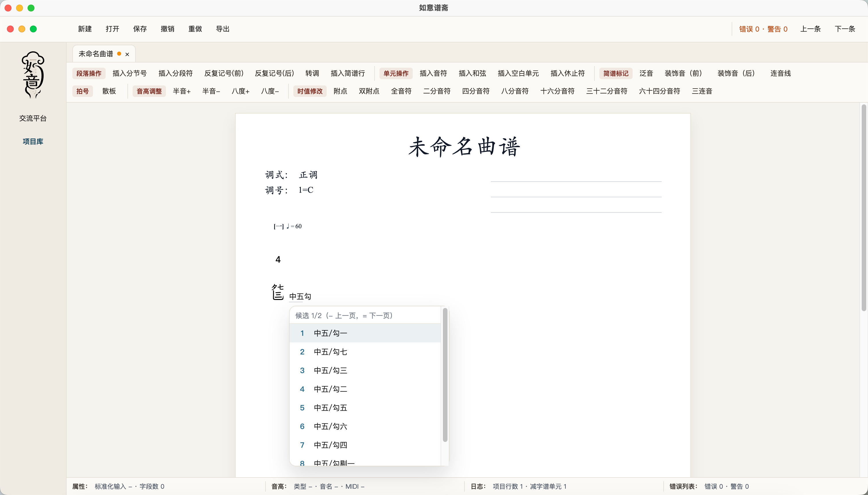Click the score title 未命名曲谱
868x495 pixels.
[x=464, y=147]
